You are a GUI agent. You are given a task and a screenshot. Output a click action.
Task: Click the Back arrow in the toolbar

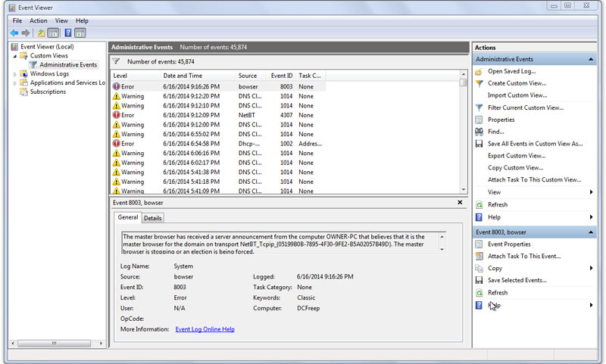point(14,33)
